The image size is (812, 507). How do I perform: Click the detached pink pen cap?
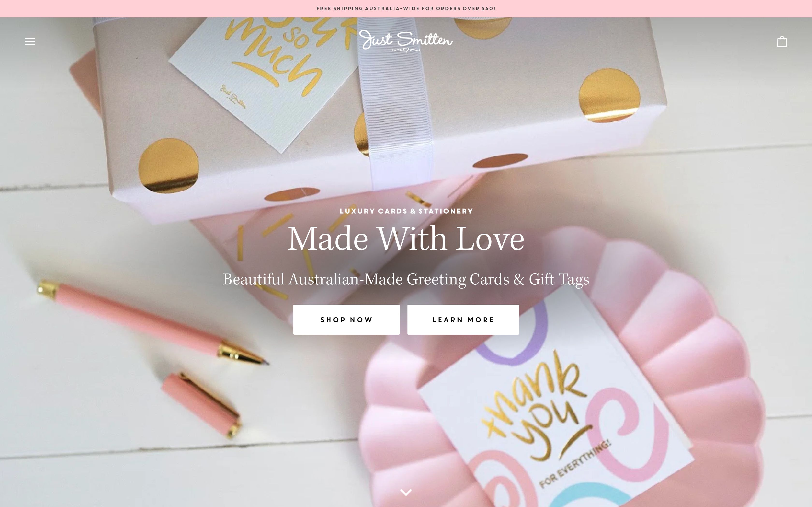201,405
